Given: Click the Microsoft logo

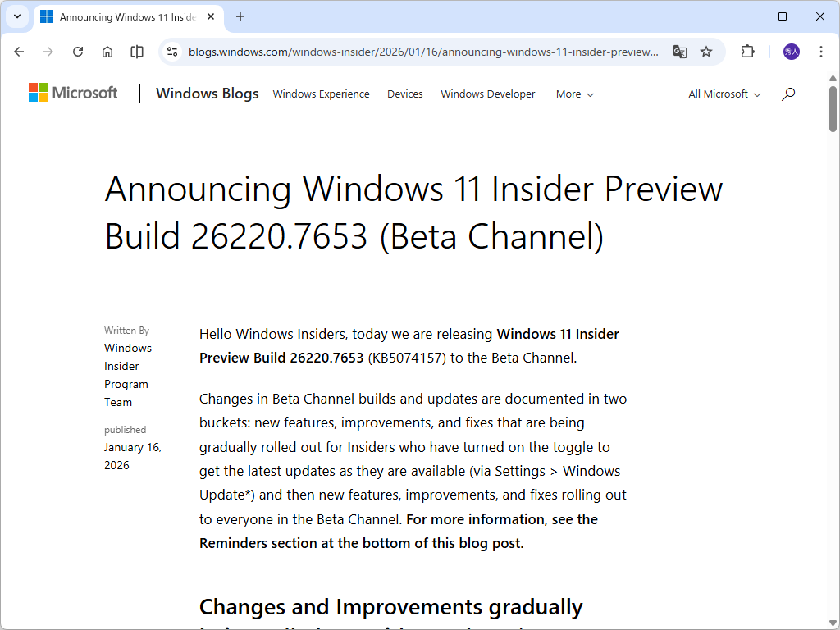Looking at the screenshot, I should pyautogui.click(x=73, y=93).
